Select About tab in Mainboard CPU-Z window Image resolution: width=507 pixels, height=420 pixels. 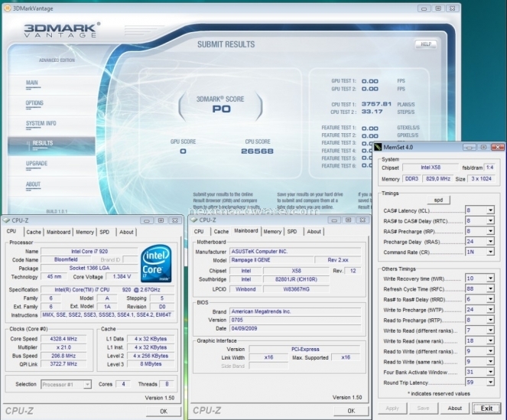point(314,232)
